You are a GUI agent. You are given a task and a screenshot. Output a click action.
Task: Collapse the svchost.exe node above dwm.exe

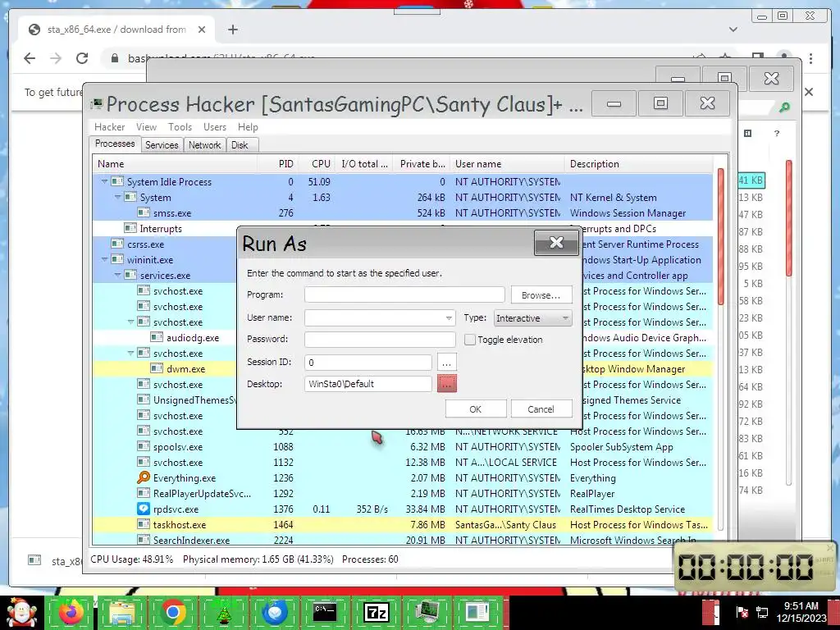coord(130,353)
